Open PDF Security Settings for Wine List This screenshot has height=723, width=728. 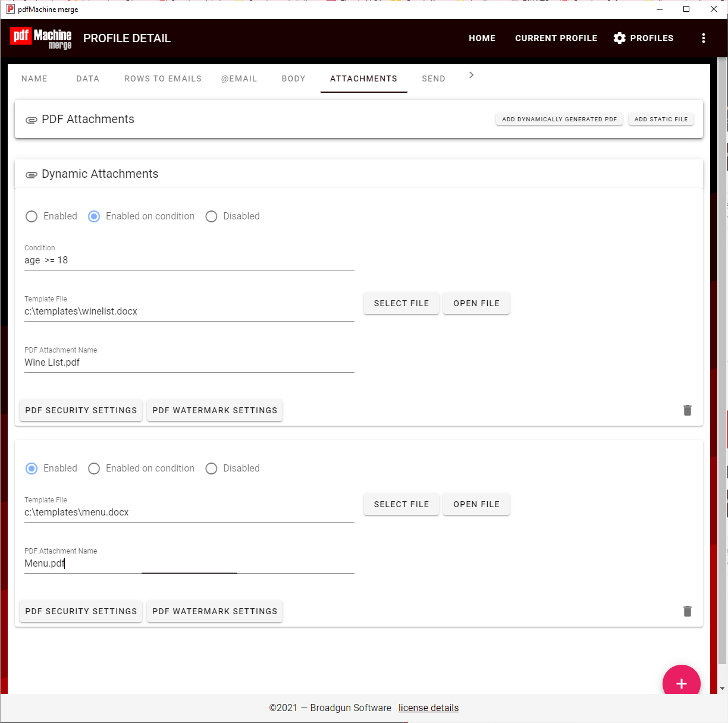(x=81, y=410)
